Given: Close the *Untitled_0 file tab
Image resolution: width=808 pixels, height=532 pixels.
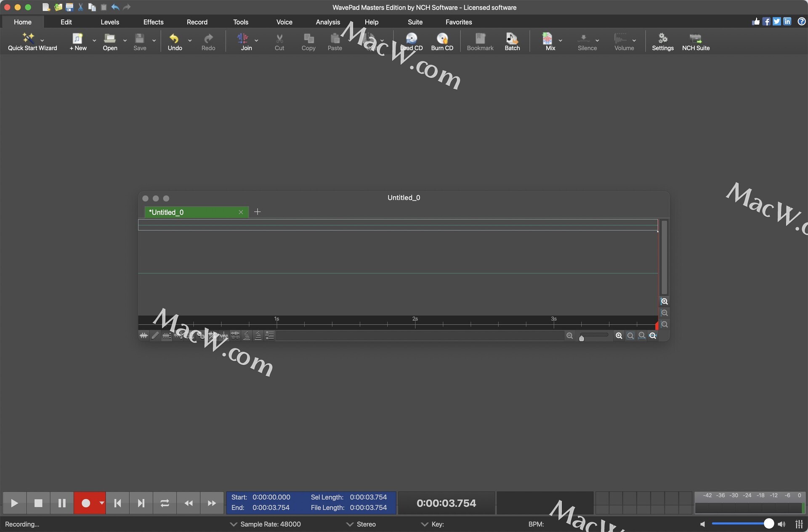Looking at the screenshot, I should [x=241, y=212].
